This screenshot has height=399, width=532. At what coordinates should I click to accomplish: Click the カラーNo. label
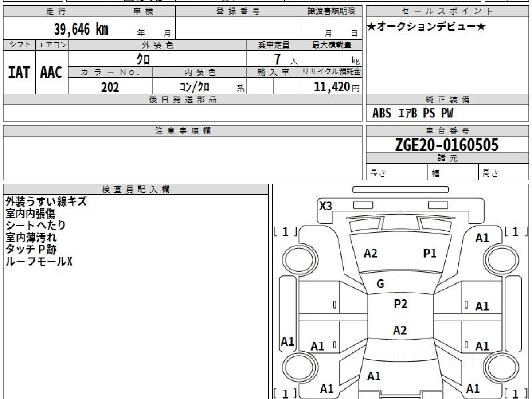[x=110, y=72]
